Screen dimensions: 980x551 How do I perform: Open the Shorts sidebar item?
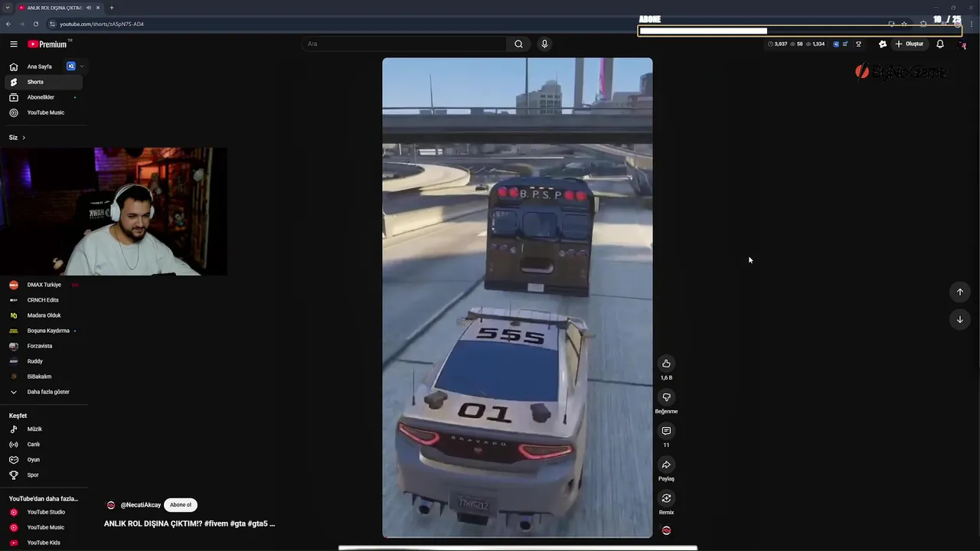44,82
